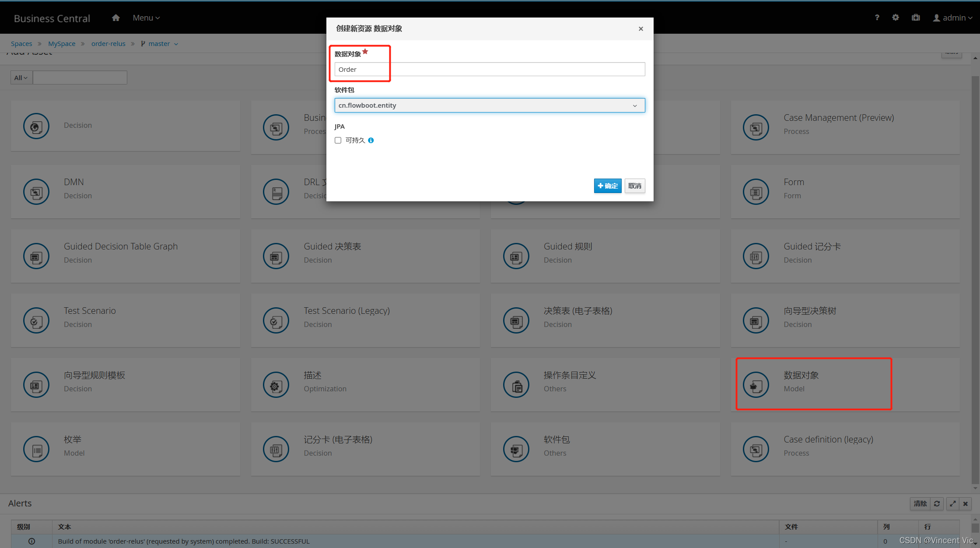Click the 数据对象 name input field
Viewport: 980px width, 548px height.
490,70
